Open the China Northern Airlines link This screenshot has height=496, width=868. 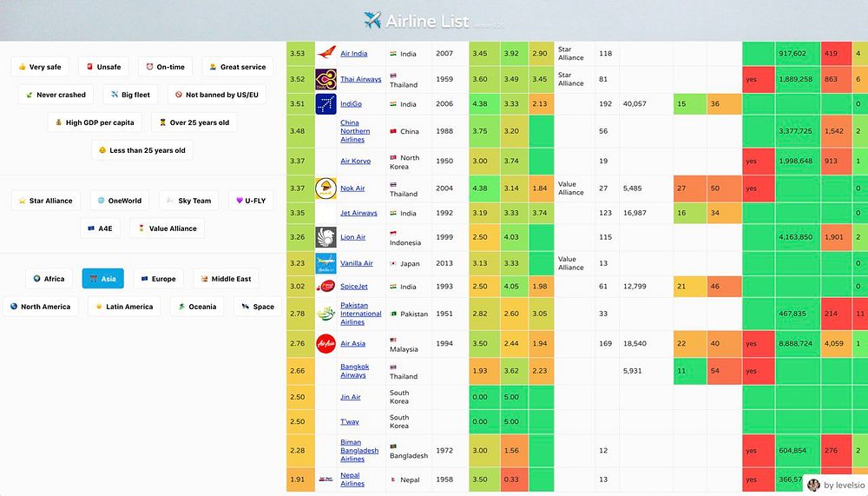355,131
